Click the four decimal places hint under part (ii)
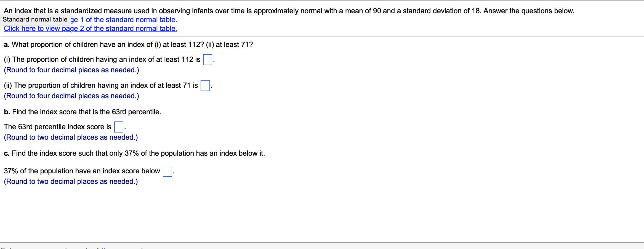Screen dimensions: 644x249 pos(71,96)
